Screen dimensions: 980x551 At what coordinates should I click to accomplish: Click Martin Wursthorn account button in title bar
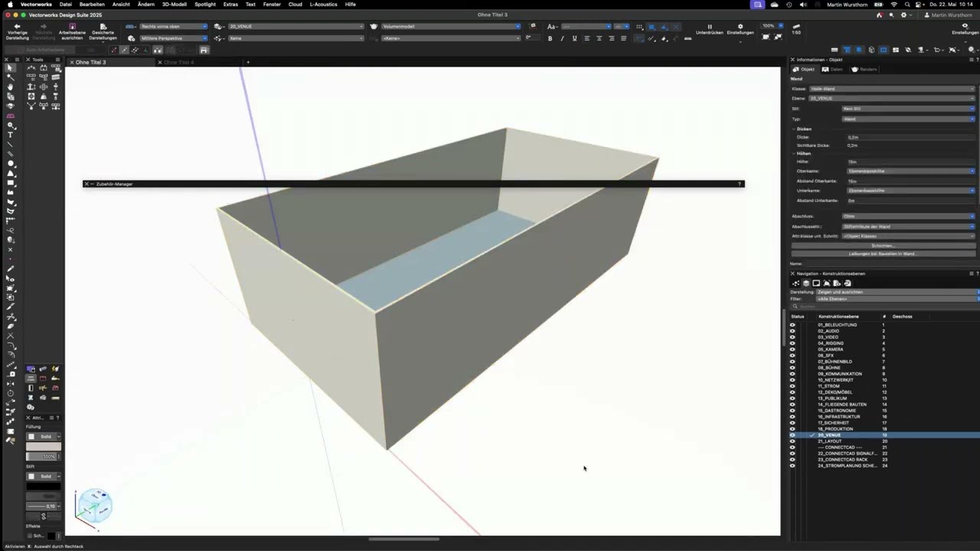point(948,15)
